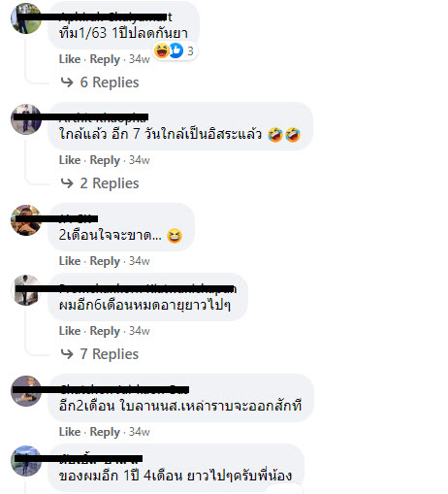This screenshot has width=448, height=494.
Task: Open avatar of ผมอีก6เดือน commenter
Action: (x=26, y=290)
